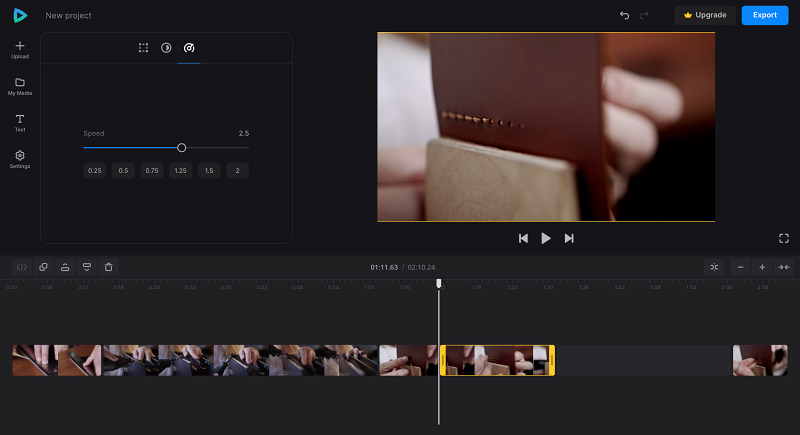Set speed preset to 2

tap(238, 171)
